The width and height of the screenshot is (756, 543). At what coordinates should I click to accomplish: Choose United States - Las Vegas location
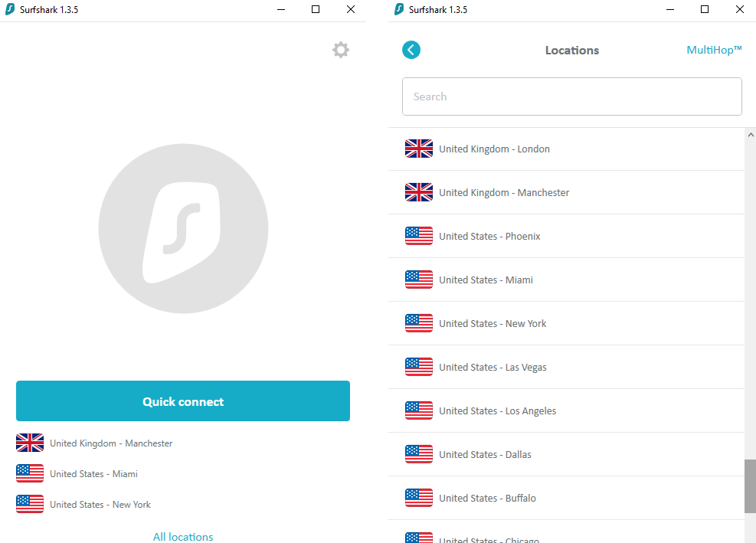coord(566,367)
